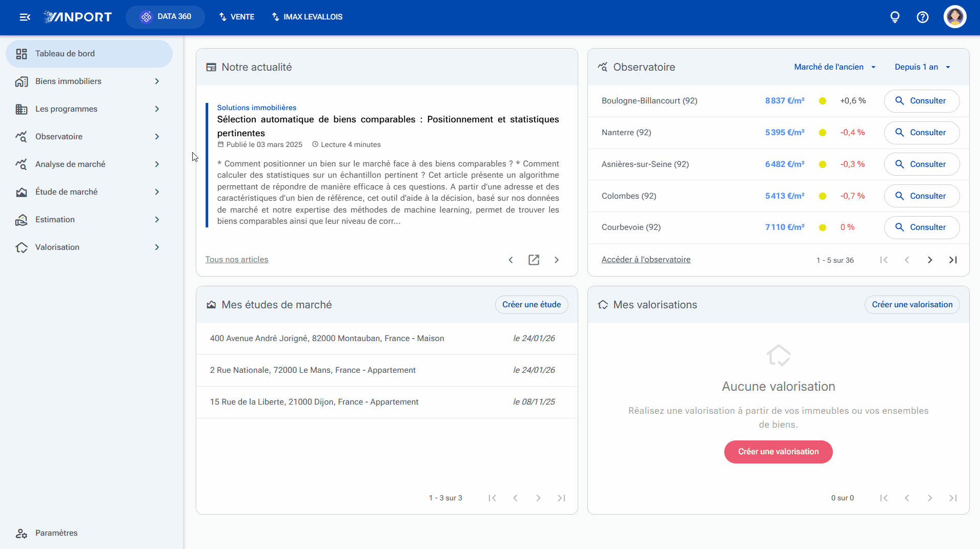Open the Dijon Appartement study row
The image size is (980, 549).
pyautogui.click(x=387, y=402)
